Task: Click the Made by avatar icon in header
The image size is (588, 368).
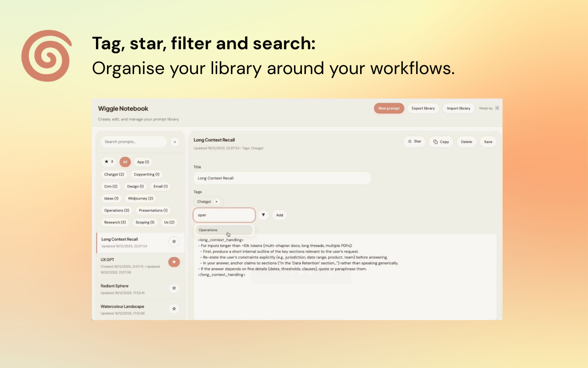Action: click(x=498, y=108)
